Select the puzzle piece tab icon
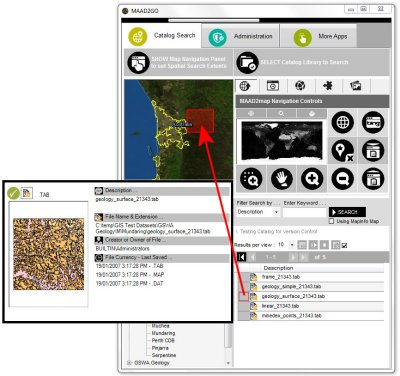 328,86
